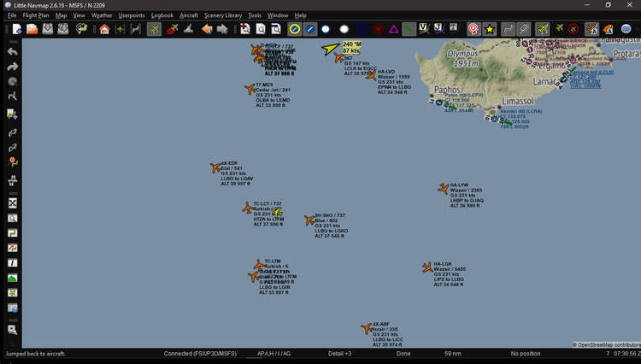Create a new flight plan
Image resolution: width=641 pixels, height=364 pixels.
pyautogui.click(x=17, y=29)
